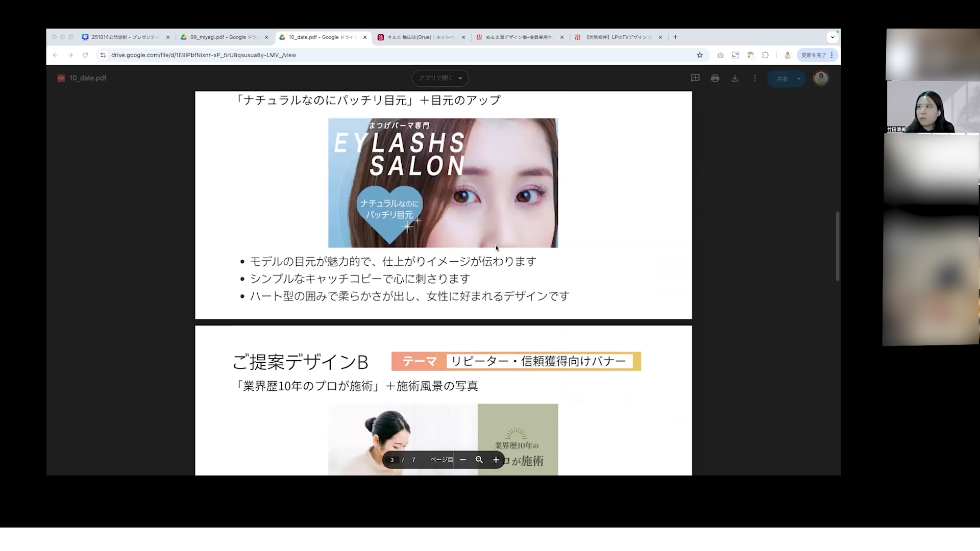This screenshot has width=980, height=551.
Task: Click the magnifier zoom reset icon
Action: click(x=479, y=460)
